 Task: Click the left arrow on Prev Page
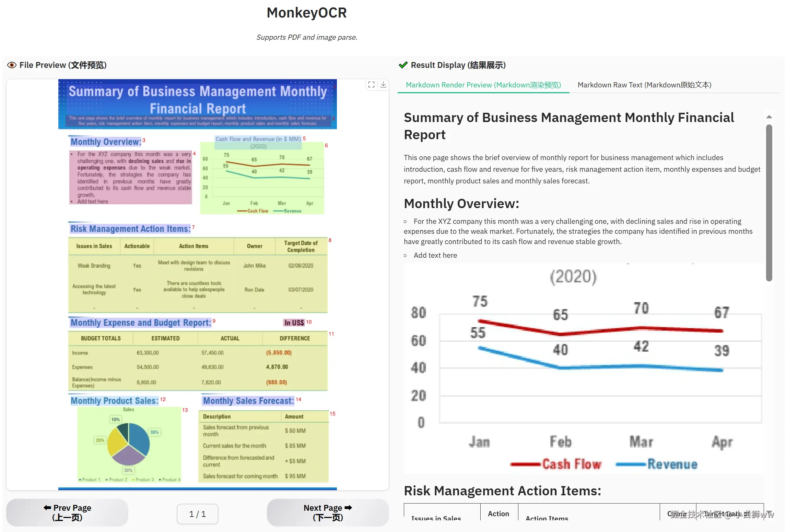tap(47, 508)
